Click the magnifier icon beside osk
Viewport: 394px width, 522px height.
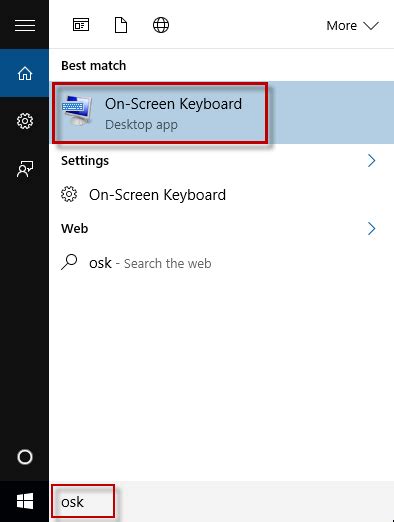[x=69, y=262]
